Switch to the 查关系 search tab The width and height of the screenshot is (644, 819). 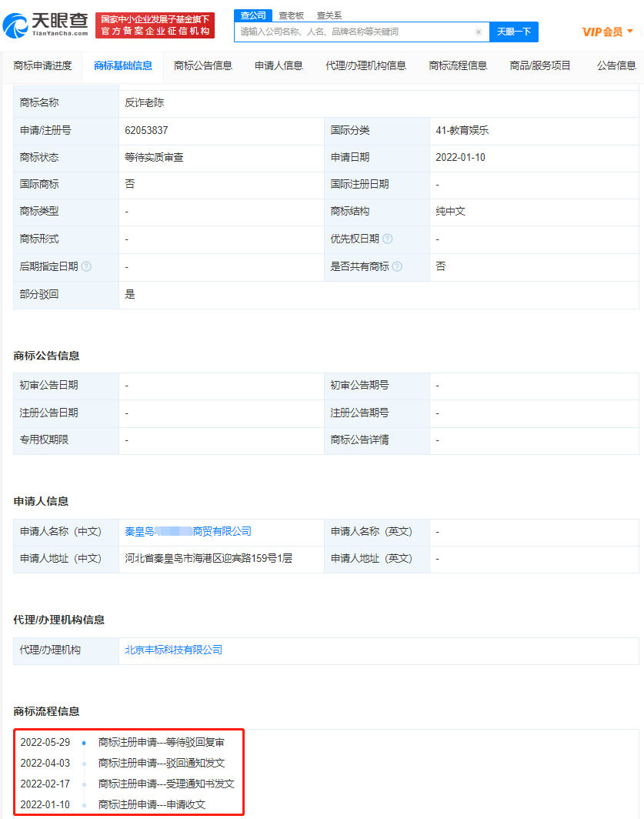pos(329,15)
